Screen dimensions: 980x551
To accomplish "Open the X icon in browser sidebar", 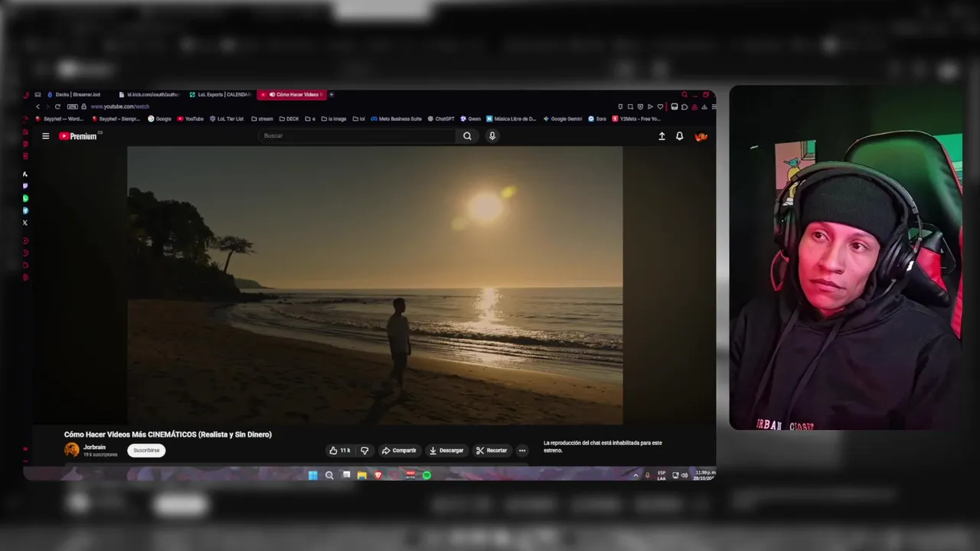I will point(25,223).
